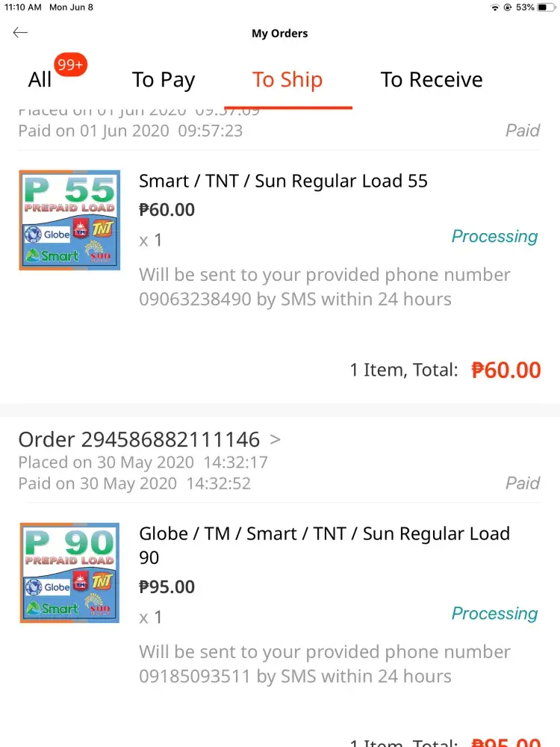Expand order 294586882111146 chevron
Viewport: 560px width, 747px height.
coord(276,438)
